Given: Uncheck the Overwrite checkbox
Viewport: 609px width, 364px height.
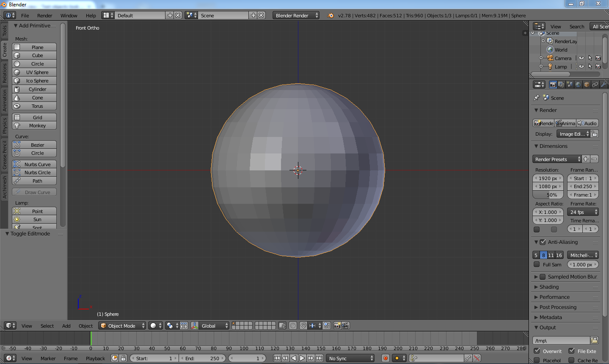Looking at the screenshot, I should [x=537, y=351].
